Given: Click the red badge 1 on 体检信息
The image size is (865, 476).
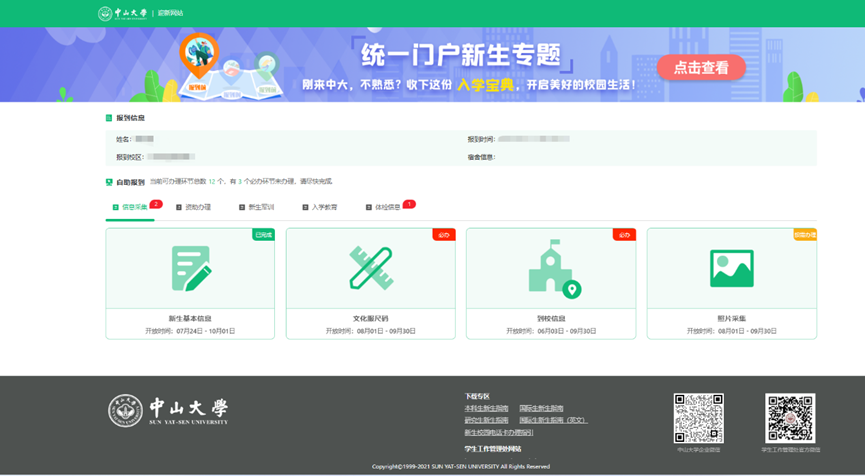Looking at the screenshot, I should [409, 204].
